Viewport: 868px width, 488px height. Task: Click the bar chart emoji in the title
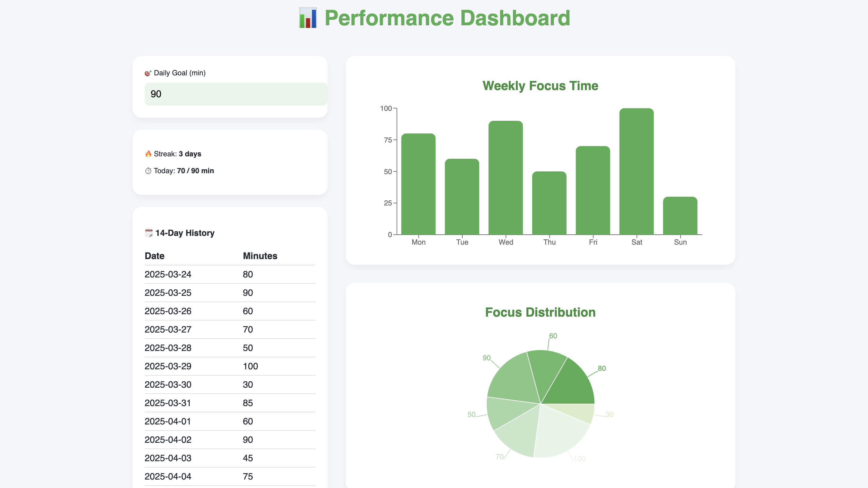point(308,18)
